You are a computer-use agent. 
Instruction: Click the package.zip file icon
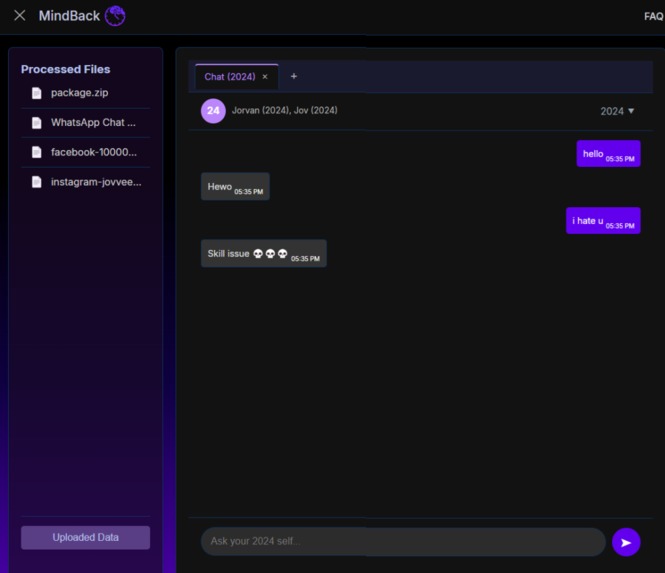(x=37, y=93)
